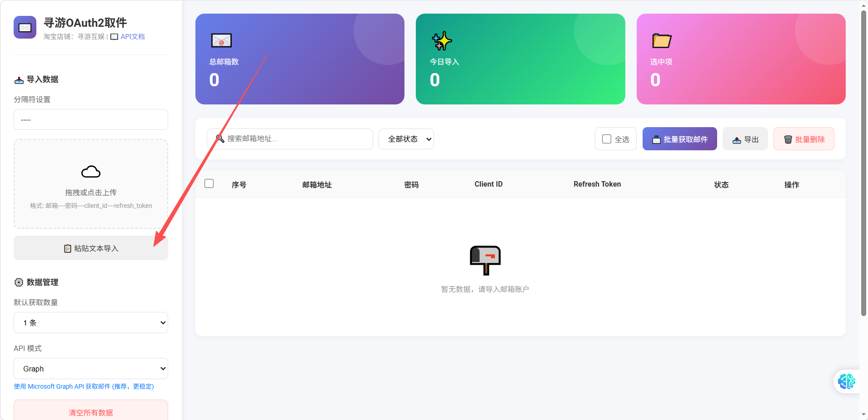This screenshot has height=420, width=868.
Task: Click the cloud upload icon
Action: (91, 172)
